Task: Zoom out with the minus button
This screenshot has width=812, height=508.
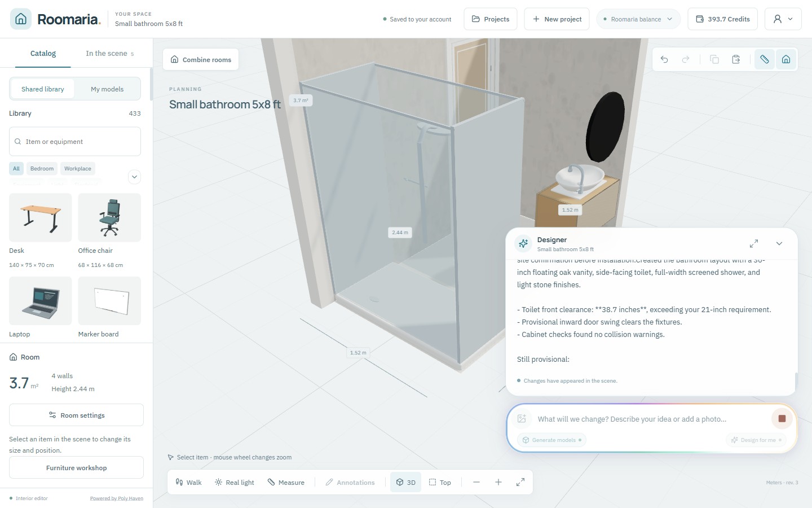Action: [476, 482]
